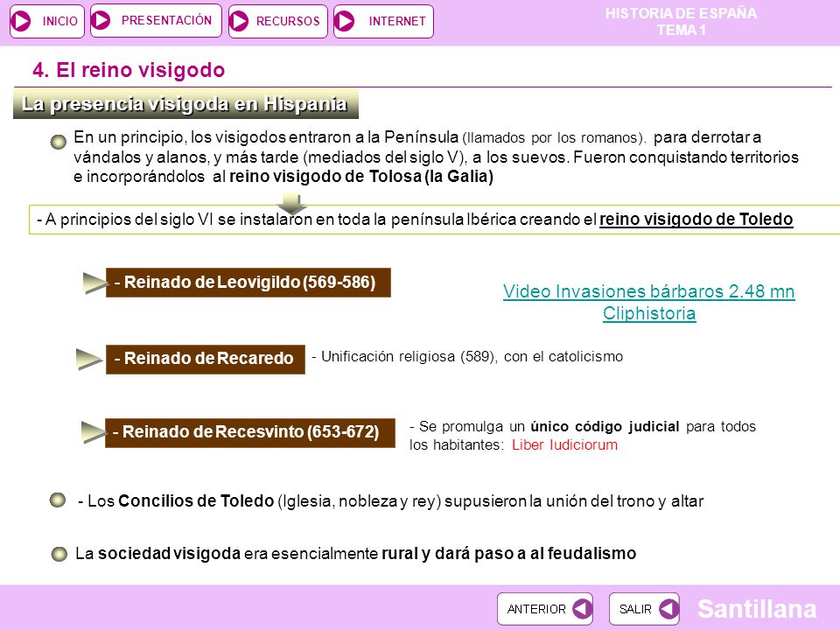This screenshot has height=630, width=840.
Task: Click the play icon beside PRESENTACIÓN
Action: pyautogui.click(x=101, y=20)
